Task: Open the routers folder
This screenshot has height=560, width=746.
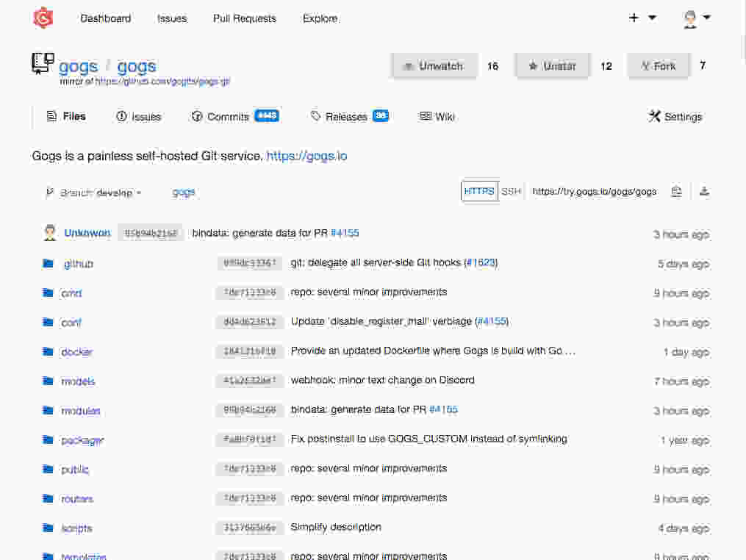Action: coord(78,499)
